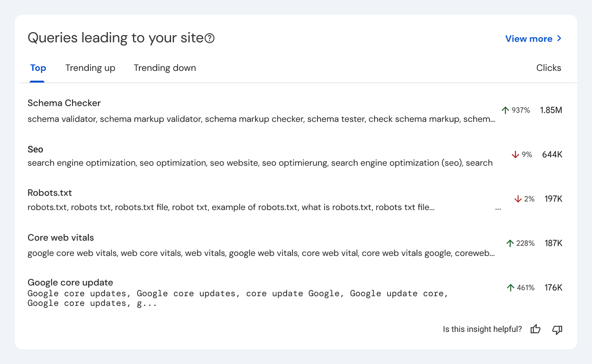592x364 pixels.
Task: Mark the insight as not helpful
Action: [x=557, y=330]
